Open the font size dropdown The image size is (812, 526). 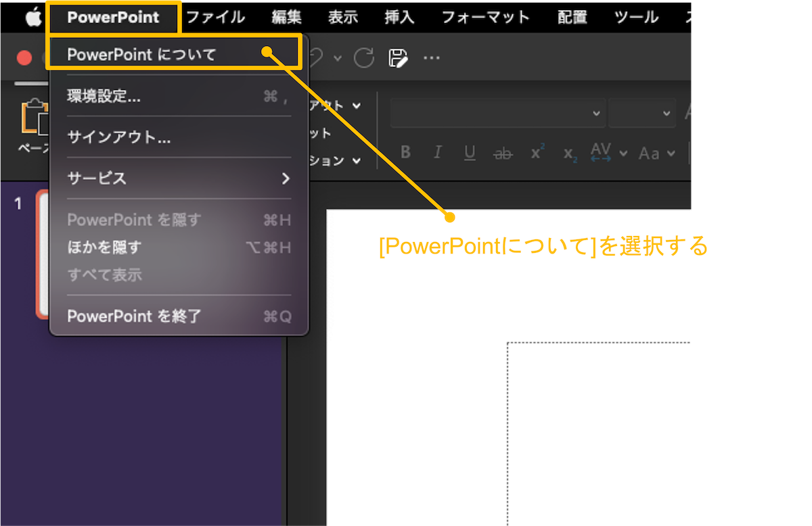[x=641, y=114]
